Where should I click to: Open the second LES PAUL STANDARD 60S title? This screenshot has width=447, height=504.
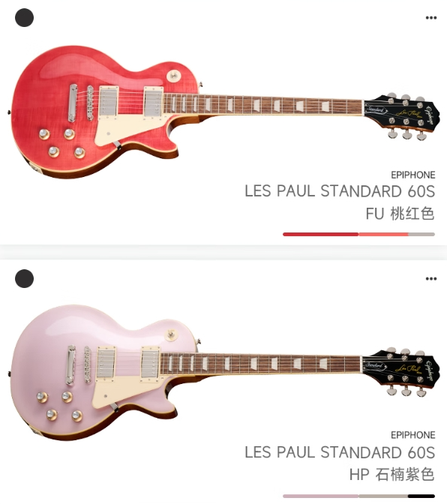pyautogui.click(x=340, y=452)
